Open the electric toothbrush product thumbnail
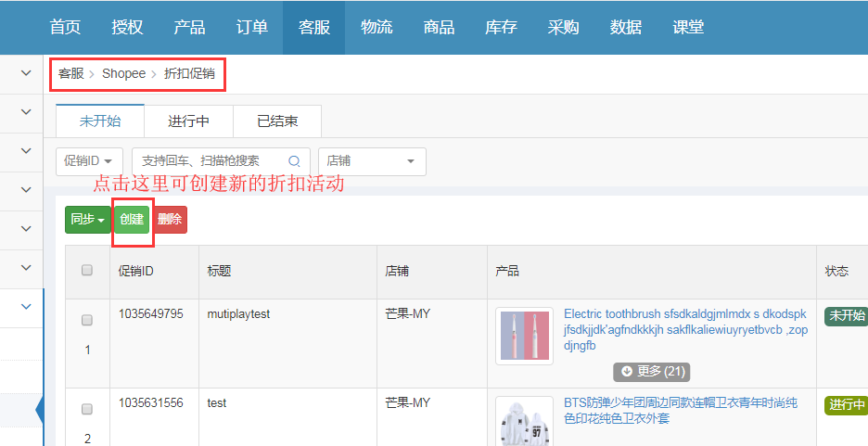Screen dimensions: 868x446 (x=524, y=336)
